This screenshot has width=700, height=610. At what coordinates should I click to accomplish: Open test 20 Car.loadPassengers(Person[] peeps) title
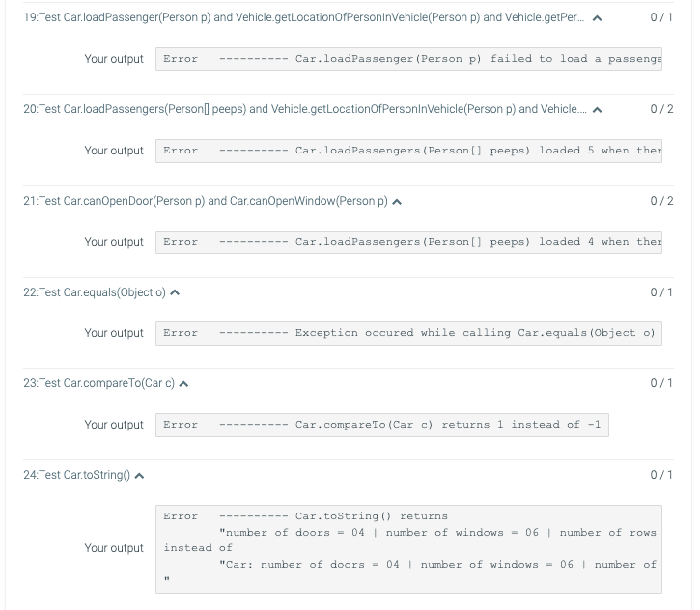click(x=305, y=109)
